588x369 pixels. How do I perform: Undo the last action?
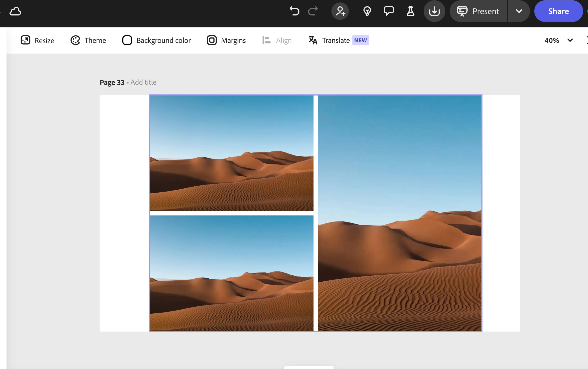click(294, 11)
